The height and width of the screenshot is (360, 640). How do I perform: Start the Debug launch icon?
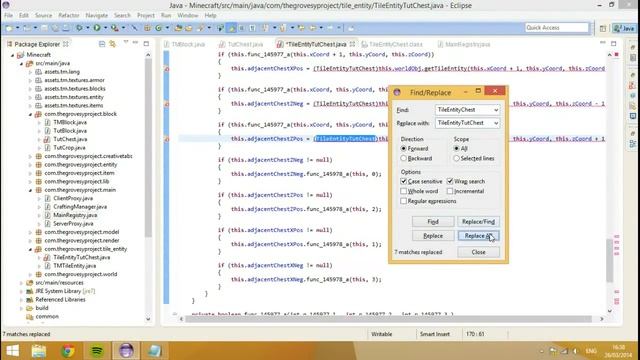tap(79, 28)
